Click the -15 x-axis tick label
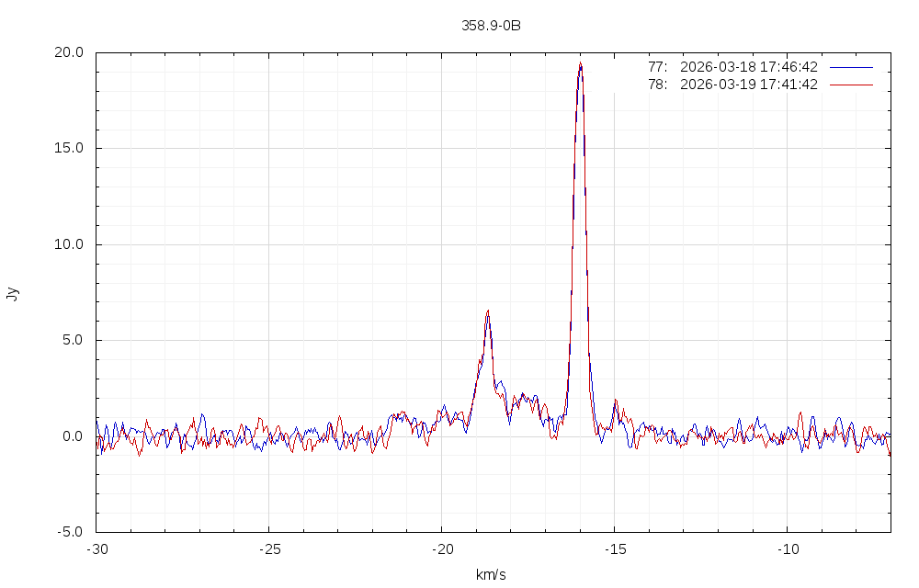 (614, 548)
